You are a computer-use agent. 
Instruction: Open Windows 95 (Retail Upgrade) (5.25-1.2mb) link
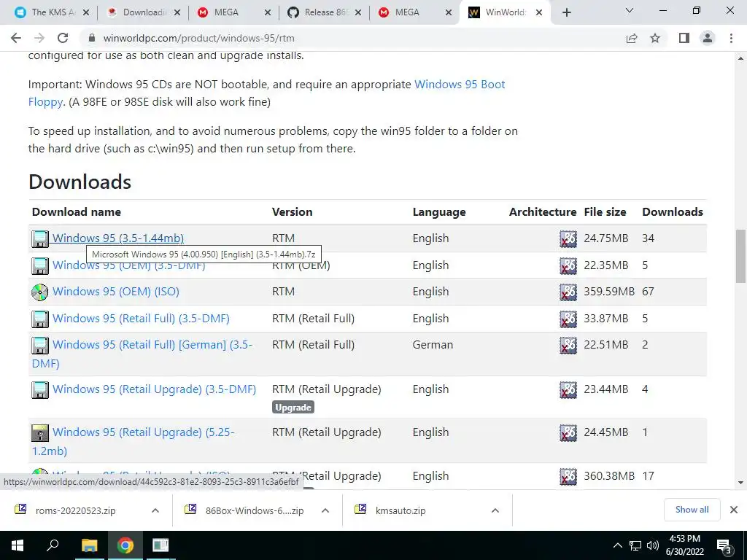click(x=144, y=432)
